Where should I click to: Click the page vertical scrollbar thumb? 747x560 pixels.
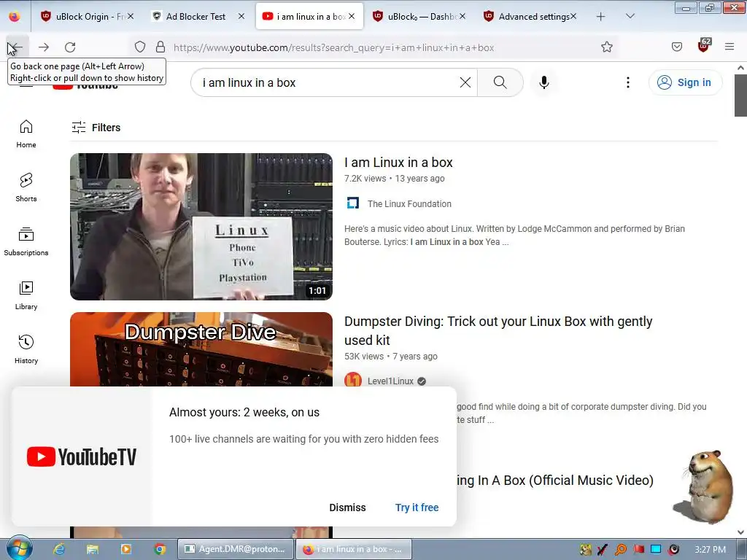740,95
